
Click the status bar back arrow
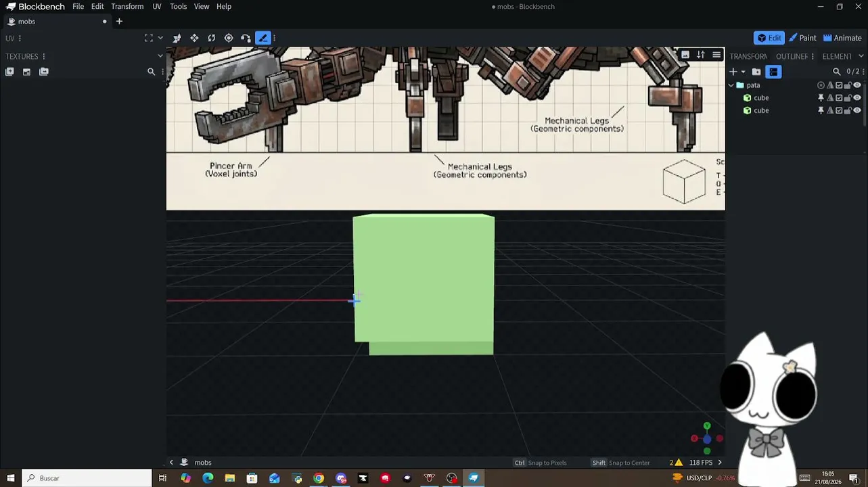pyautogui.click(x=171, y=463)
